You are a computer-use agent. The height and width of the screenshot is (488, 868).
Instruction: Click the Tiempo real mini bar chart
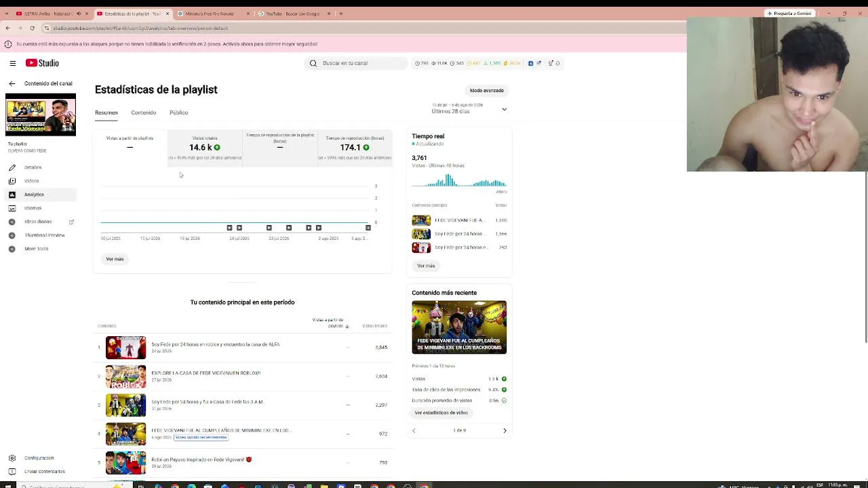click(x=459, y=180)
